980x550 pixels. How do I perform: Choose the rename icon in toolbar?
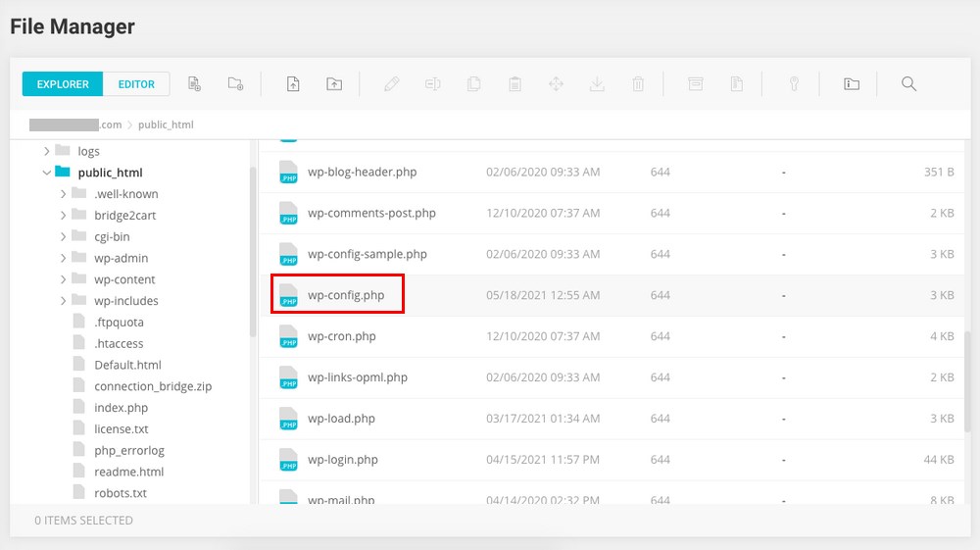432,83
